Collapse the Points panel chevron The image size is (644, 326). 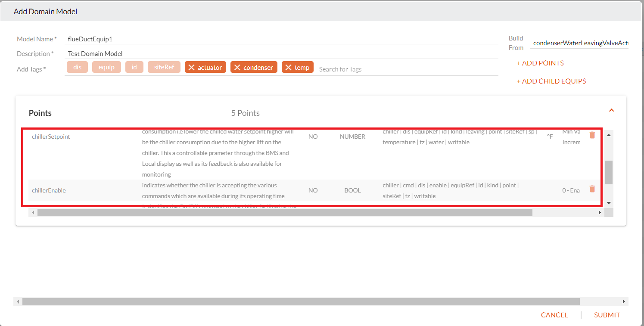coord(611,110)
